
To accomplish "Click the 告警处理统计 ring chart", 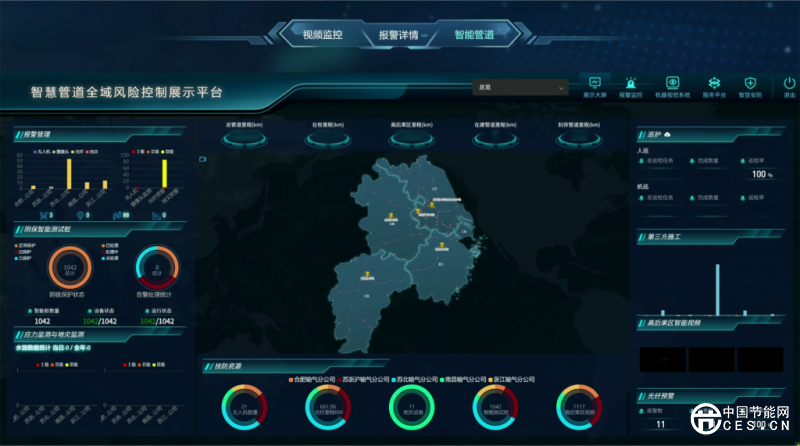I will pyautogui.click(x=157, y=268).
